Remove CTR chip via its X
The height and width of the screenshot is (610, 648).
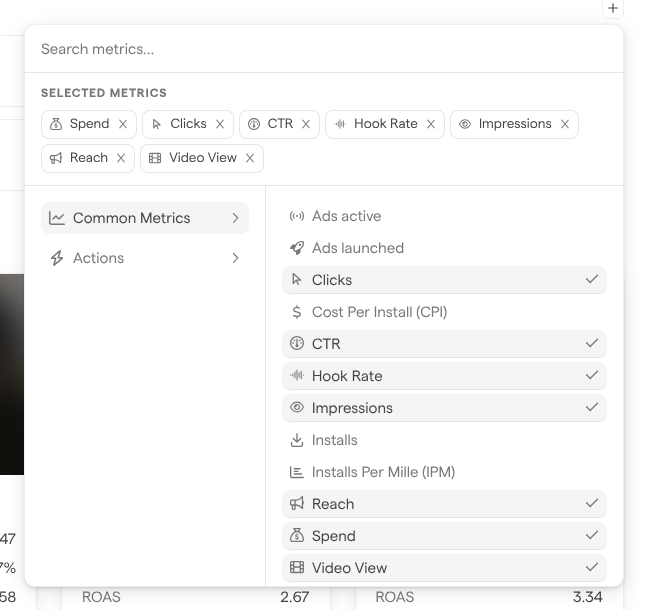point(306,124)
